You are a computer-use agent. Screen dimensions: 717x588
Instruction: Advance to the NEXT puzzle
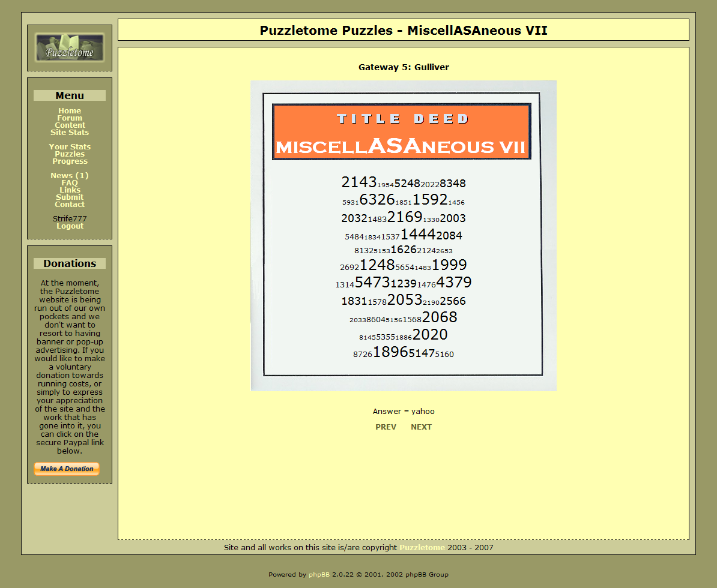tap(421, 427)
